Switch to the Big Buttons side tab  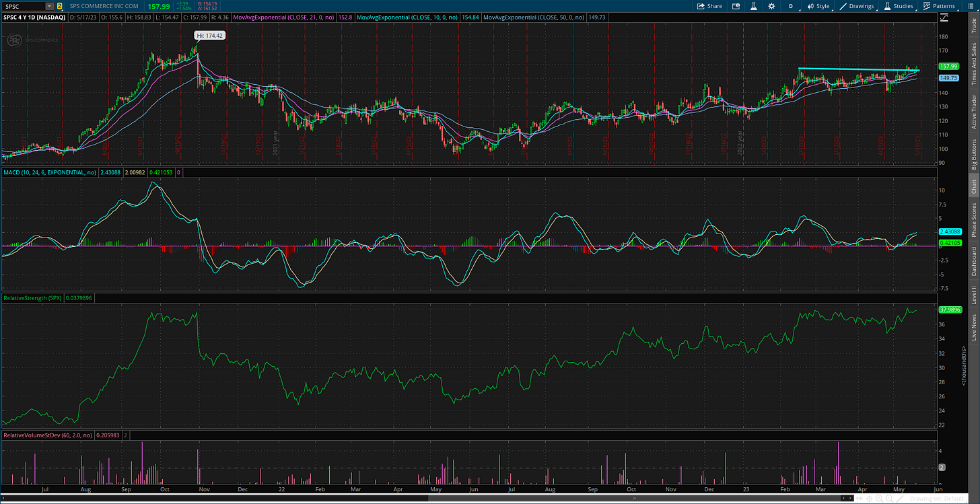(973, 155)
